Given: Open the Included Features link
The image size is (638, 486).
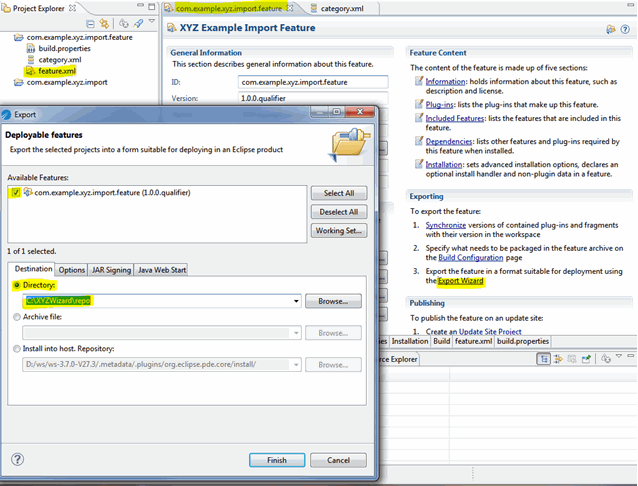Looking at the screenshot, I should tap(454, 118).
